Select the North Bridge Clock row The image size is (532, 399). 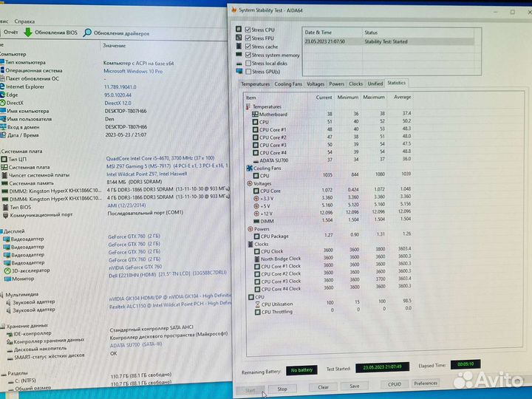pyautogui.click(x=329, y=258)
